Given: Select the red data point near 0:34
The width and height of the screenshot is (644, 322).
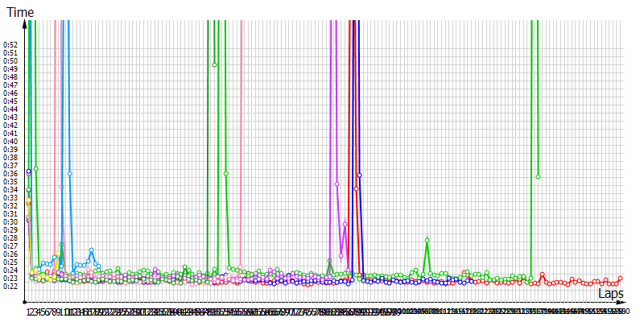Looking at the screenshot, I should click(356, 188).
